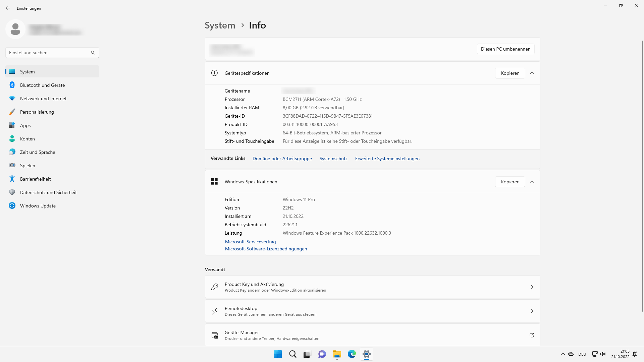
Task: Click the search magnifier in the settings search box
Action: click(93, 53)
